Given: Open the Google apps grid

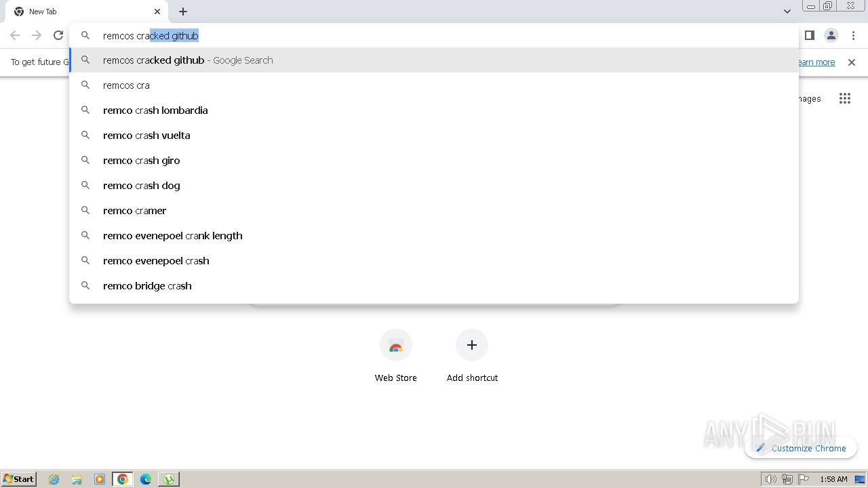Looking at the screenshot, I should tap(844, 99).
